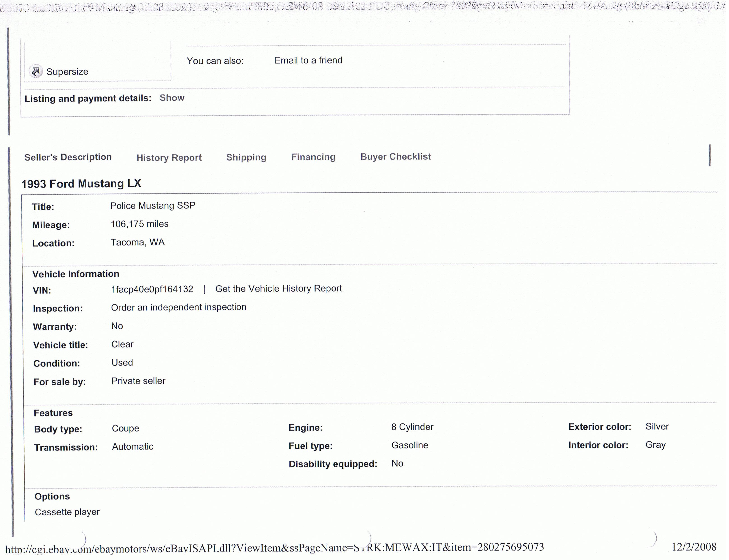This screenshot has width=729, height=560.
Task: Click the VIN number 1facp40e0pf164132
Action: tap(152, 289)
